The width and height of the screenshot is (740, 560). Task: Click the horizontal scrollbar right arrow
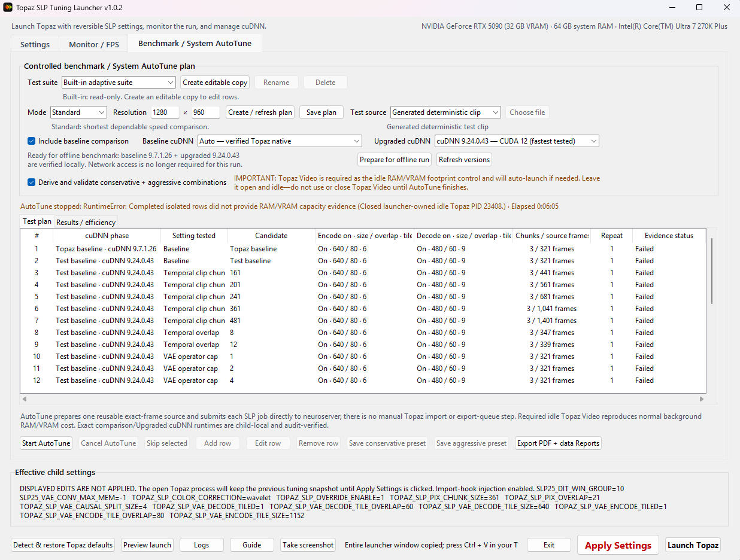point(702,398)
